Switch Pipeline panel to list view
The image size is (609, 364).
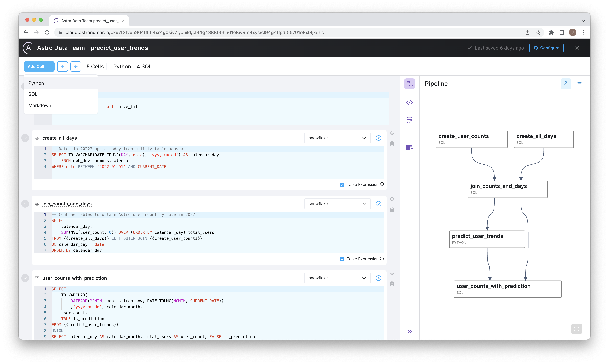579,84
